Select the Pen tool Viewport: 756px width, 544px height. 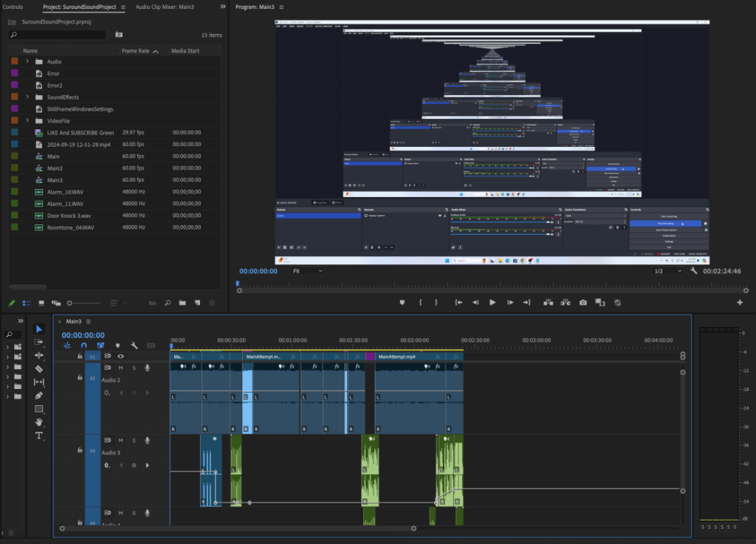[39, 396]
